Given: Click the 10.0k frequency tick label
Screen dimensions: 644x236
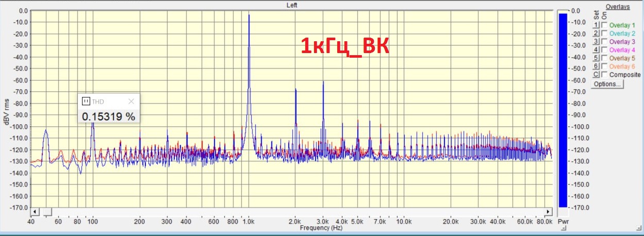Looking at the screenshot, I should (x=404, y=222).
